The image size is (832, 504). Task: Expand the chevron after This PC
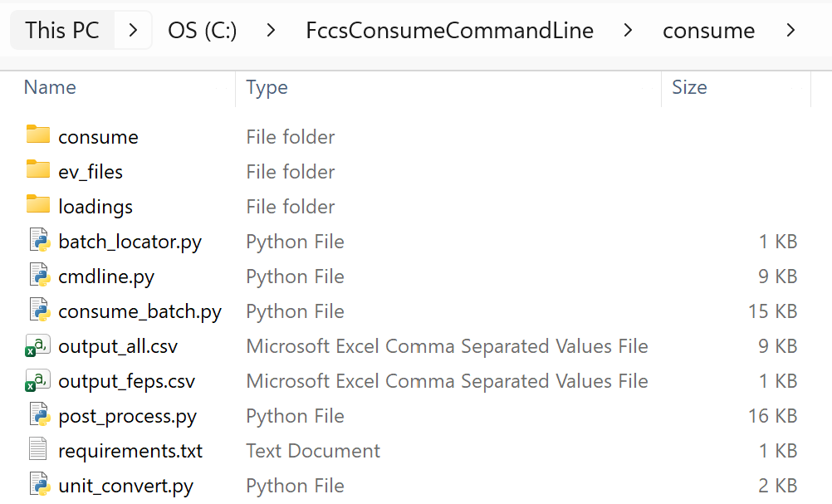tap(134, 31)
